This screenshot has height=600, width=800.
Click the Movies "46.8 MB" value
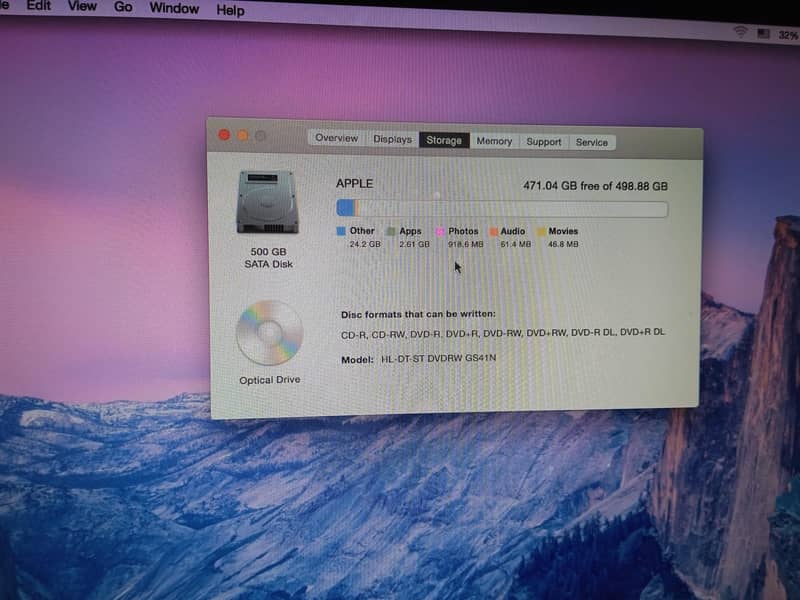pyautogui.click(x=563, y=244)
